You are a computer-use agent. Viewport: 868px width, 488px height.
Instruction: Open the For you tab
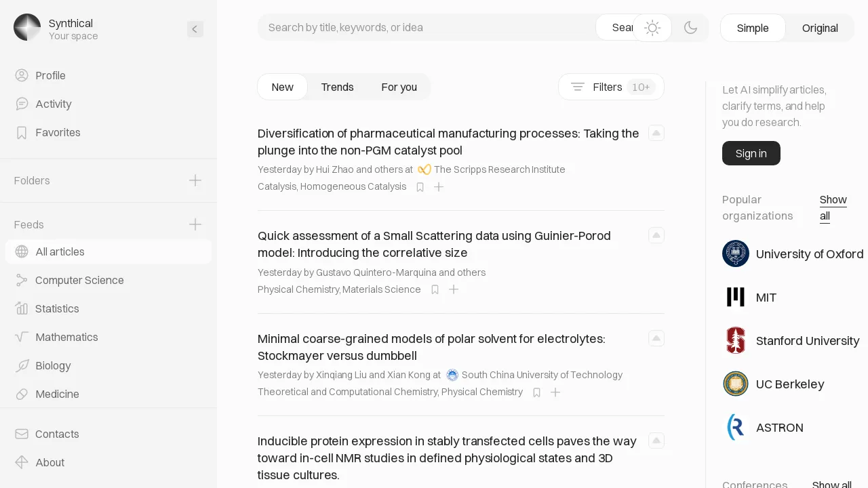[x=399, y=87]
